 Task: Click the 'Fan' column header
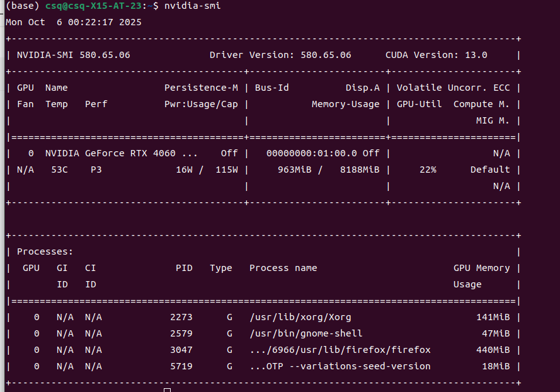click(25, 105)
